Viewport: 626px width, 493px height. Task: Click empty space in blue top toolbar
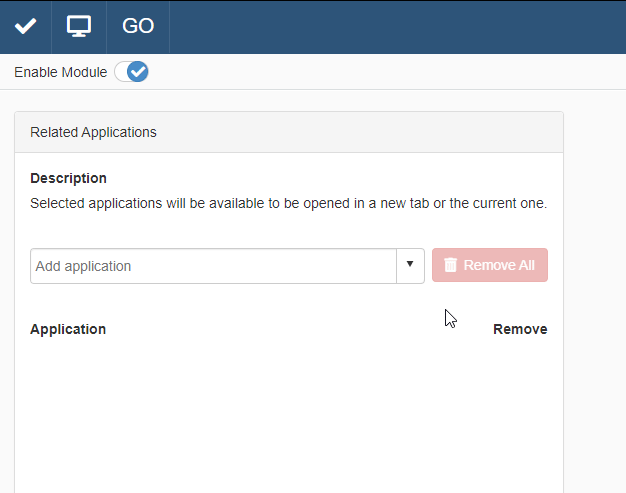[x=400, y=26]
